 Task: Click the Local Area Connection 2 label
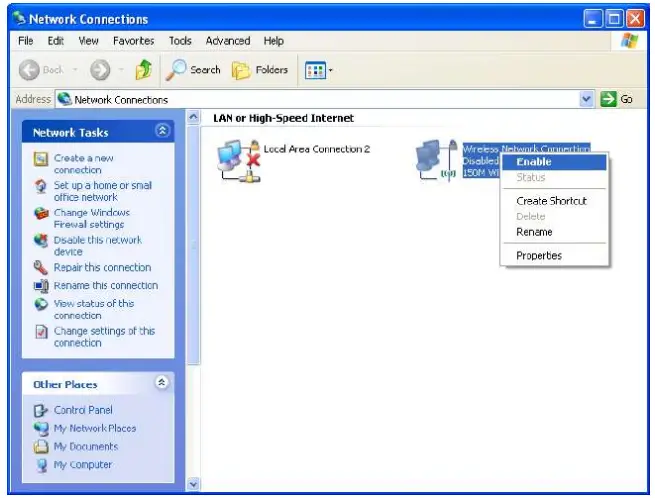click(x=317, y=149)
